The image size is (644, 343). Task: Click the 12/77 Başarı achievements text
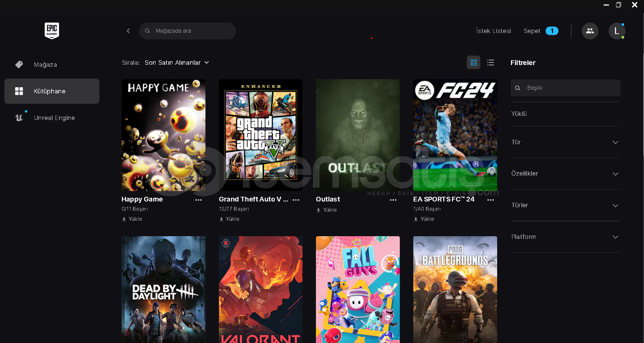[x=234, y=209]
